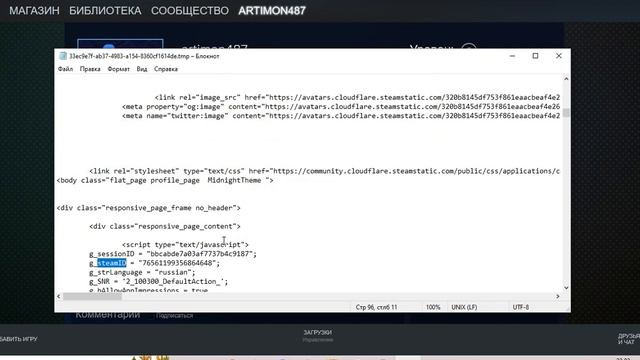Click the g_strLanguage = "russian" line
Viewport: 640px width, 360px height.
click(142, 272)
